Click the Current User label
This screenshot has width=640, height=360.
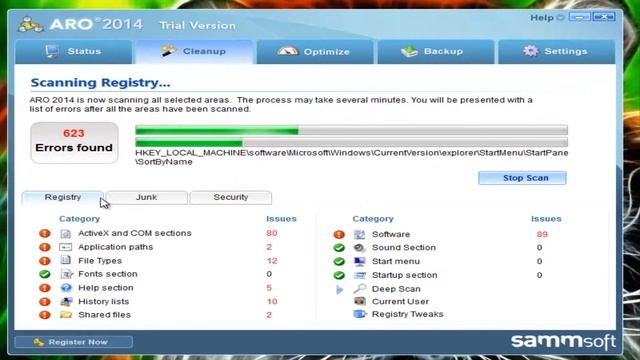(400, 301)
